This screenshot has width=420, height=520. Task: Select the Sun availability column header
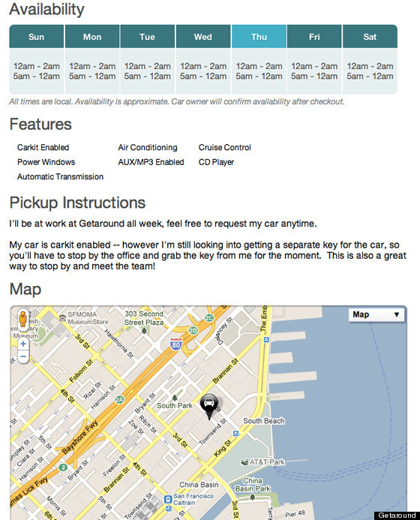pos(37,37)
